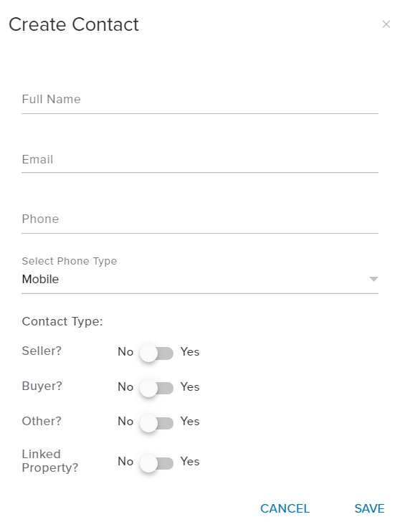Click the No label beside Other
This screenshot has height=532, width=400.
coord(125,421)
